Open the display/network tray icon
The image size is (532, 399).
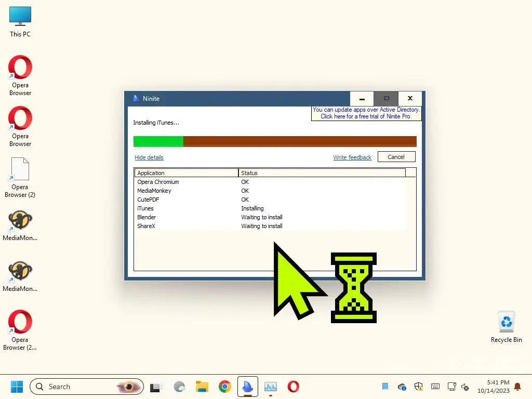click(x=451, y=387)
